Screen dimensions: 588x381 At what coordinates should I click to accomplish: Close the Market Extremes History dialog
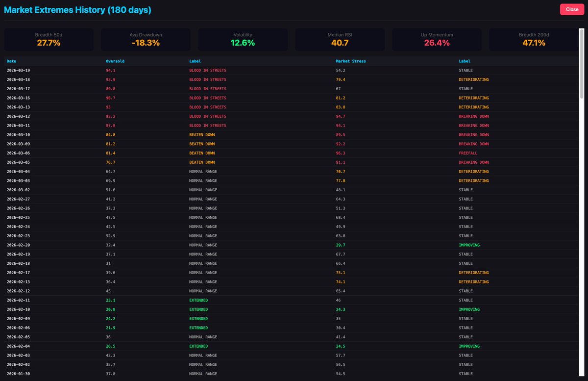(572, 9)
